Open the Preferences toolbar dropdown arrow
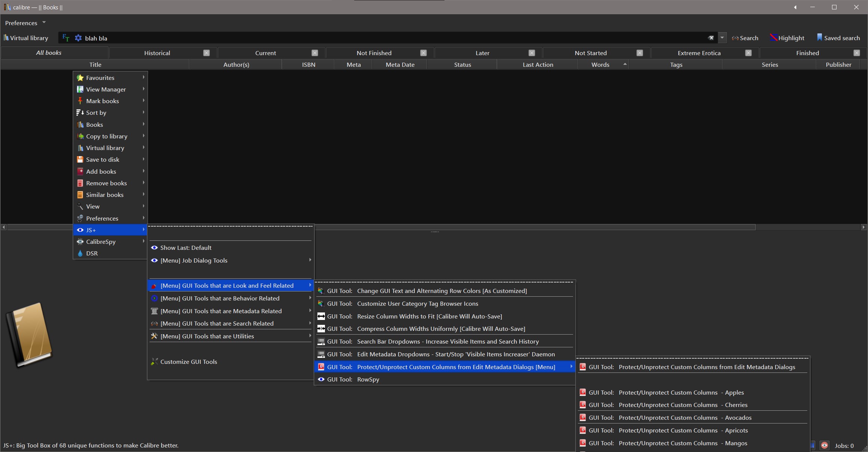This screenshot has height=452, width=868. tap(44, 23)
